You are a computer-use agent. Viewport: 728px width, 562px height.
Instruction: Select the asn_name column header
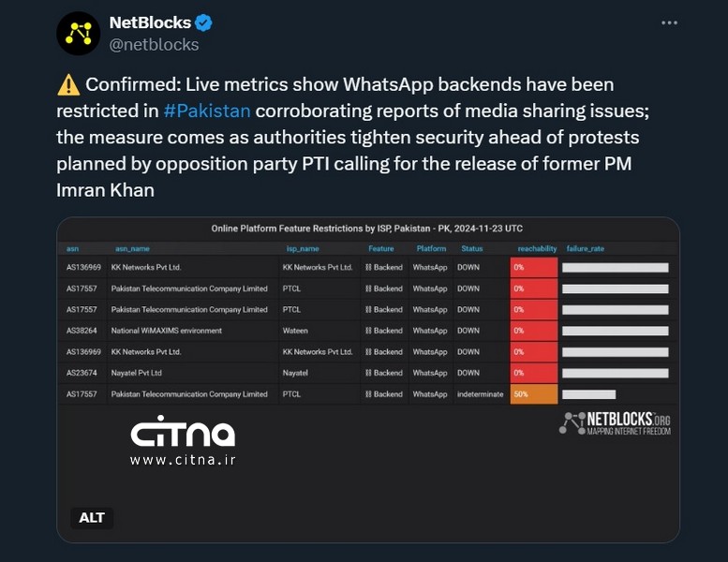[132, 249]
